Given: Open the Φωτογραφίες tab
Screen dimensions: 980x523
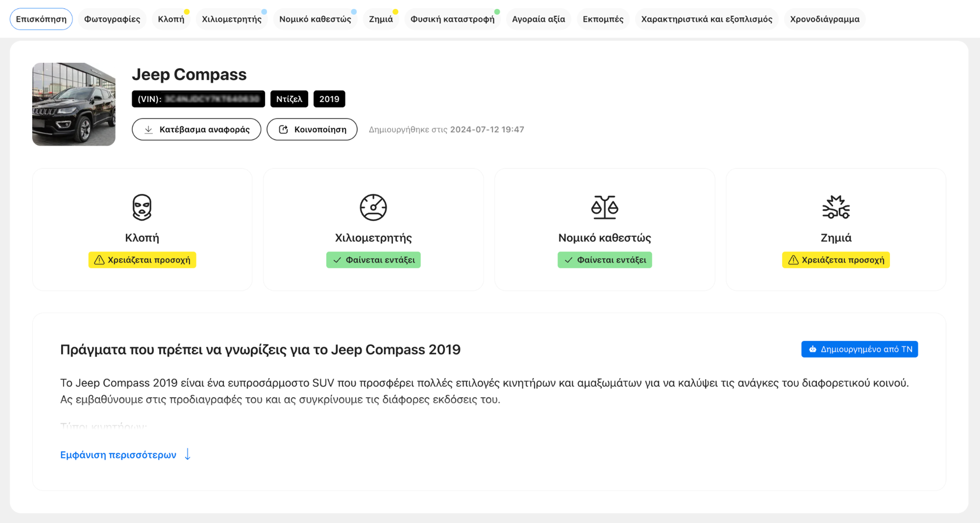Looking at the screenshot, I should point(112,19).
